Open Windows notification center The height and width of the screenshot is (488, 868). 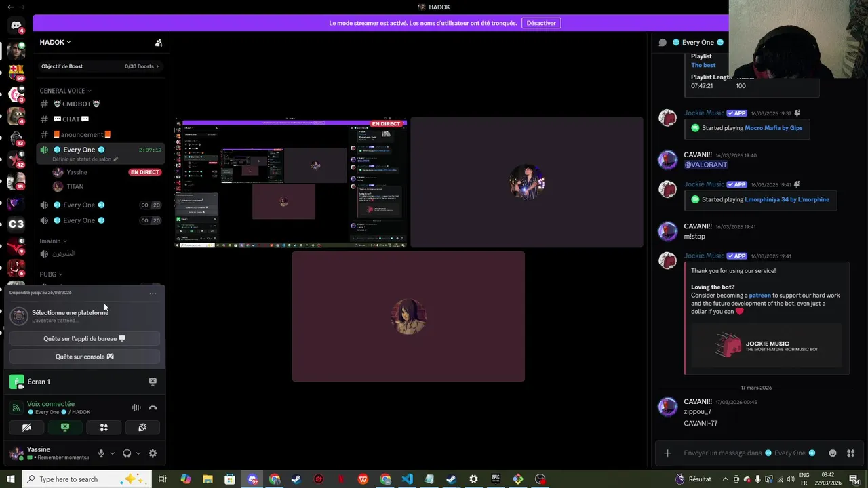[x=854, y=479]
